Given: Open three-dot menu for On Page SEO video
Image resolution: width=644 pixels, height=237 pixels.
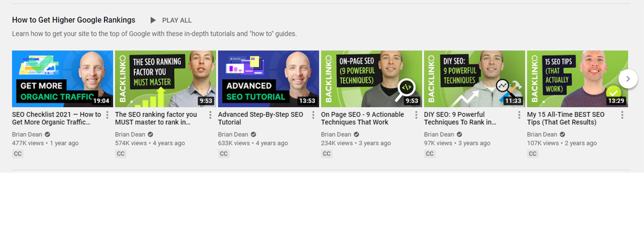Looking at the screenshot, I should pos(416,115).
